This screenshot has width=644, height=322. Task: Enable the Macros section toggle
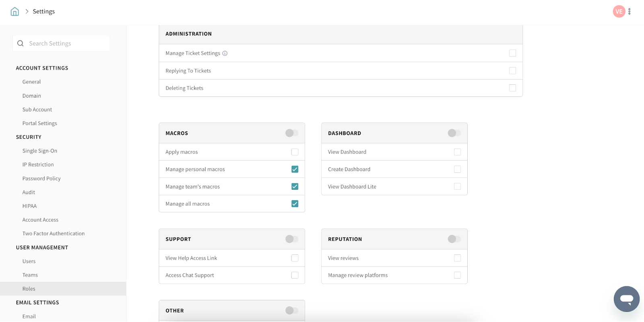(x=292, y=133)
